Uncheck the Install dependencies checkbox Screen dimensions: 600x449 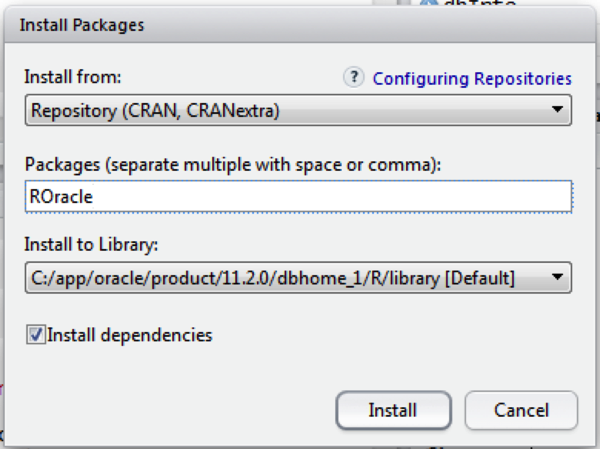tap(36, 335)
